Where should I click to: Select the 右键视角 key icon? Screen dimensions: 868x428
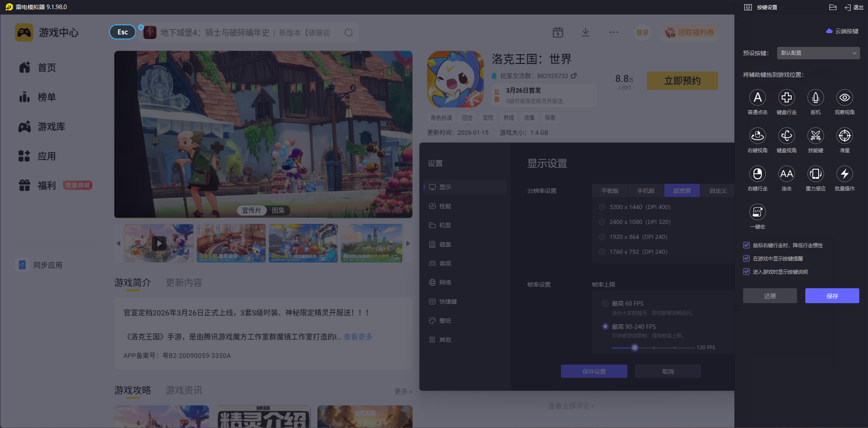pos(757,136)
